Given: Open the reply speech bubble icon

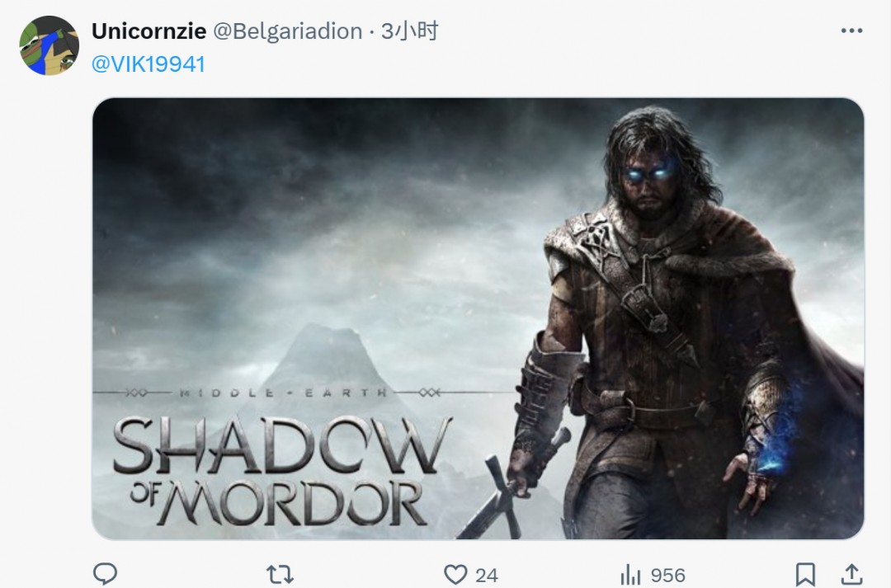Looking at the screenshot, I should (x=105, y=574).
